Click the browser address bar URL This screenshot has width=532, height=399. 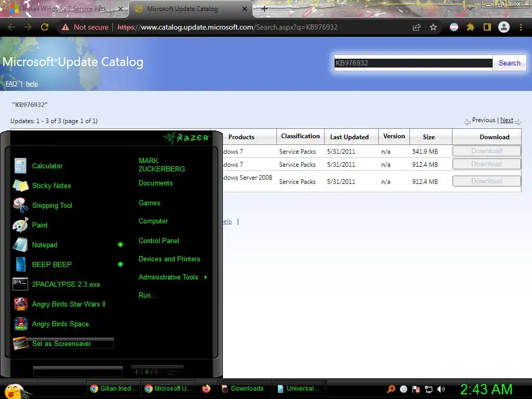228,27
